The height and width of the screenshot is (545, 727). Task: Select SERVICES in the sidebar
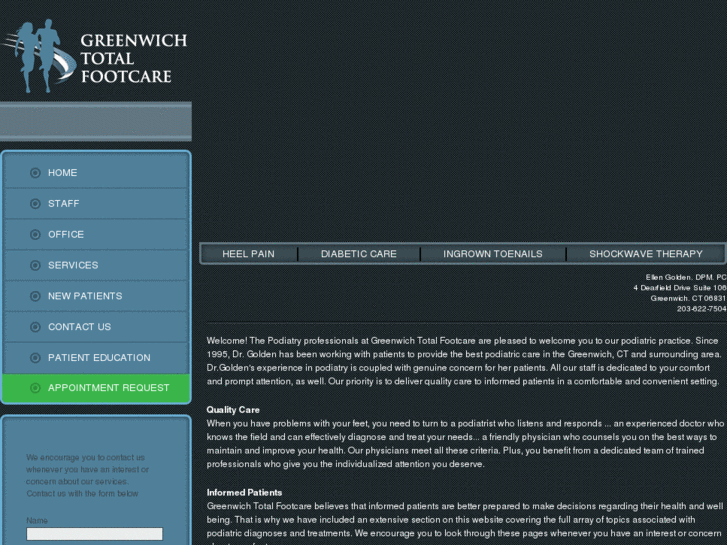pos(96,265)
